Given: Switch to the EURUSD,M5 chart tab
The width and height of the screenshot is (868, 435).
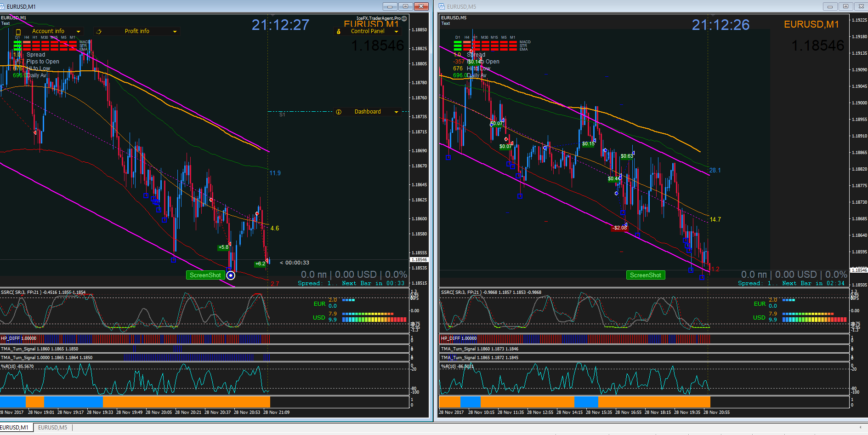Looking at the screenshot, I should click(x=52, y=428).
